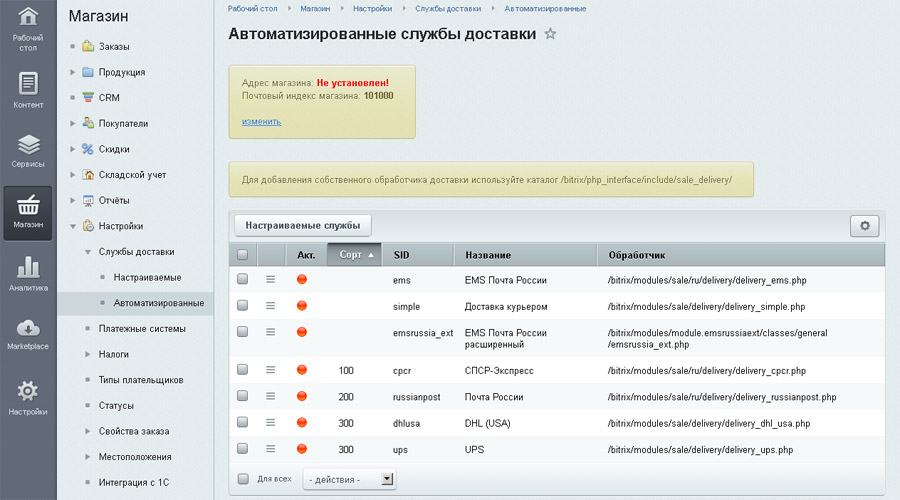The height and width of the screenshot is (500, 900).
Task: Add page to favorites with star icon
Action: 550,34
